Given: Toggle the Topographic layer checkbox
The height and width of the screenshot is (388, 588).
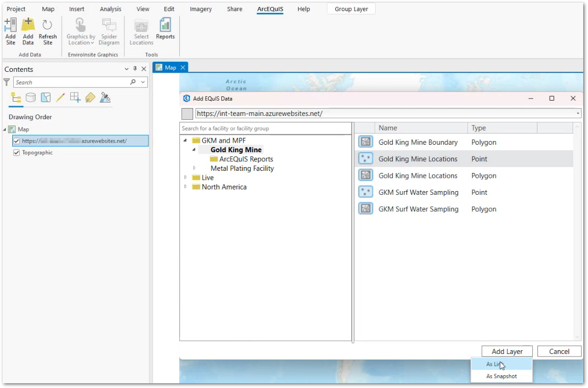Looking at the screenshot, I should [16, 153].
